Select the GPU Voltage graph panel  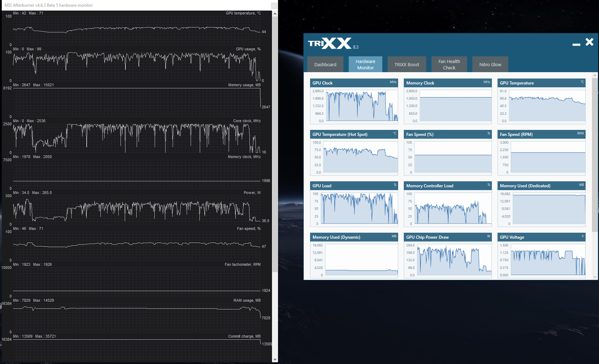tap(542, 256)
